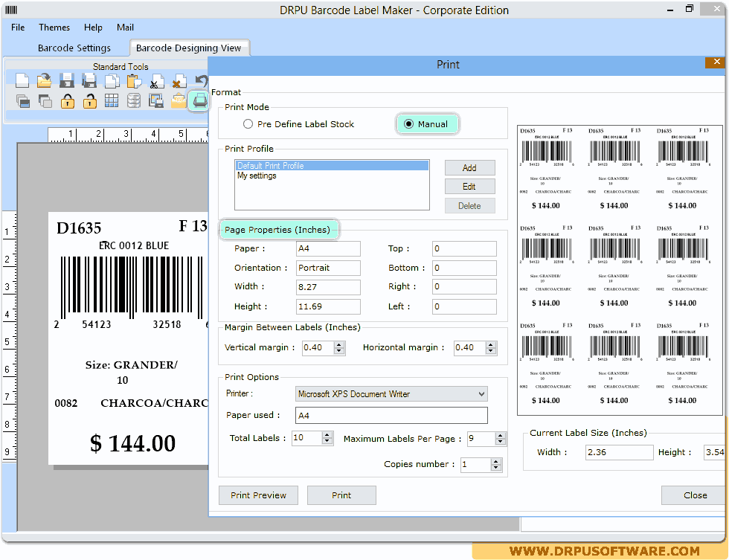Open the File menu
729x560 pixels.
pyautogui.click(x=18, y=28)
